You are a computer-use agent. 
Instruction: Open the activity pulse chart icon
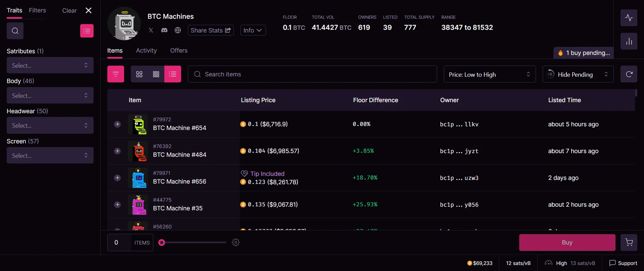pos(629,18)
